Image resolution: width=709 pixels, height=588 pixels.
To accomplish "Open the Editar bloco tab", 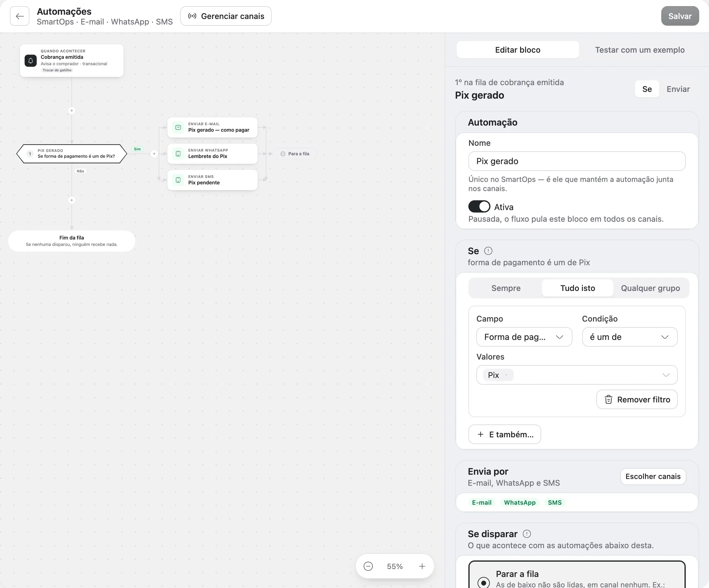I will point(518,50).
